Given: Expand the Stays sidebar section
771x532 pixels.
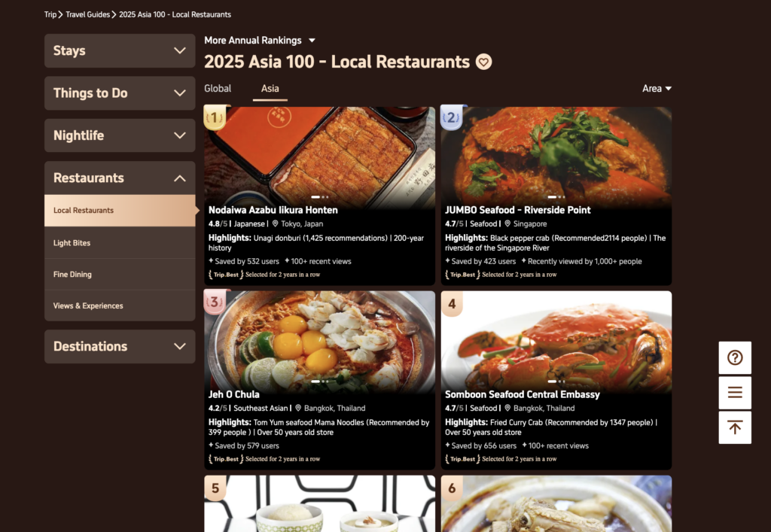Looking at the screenshot, I should point(120,51).
